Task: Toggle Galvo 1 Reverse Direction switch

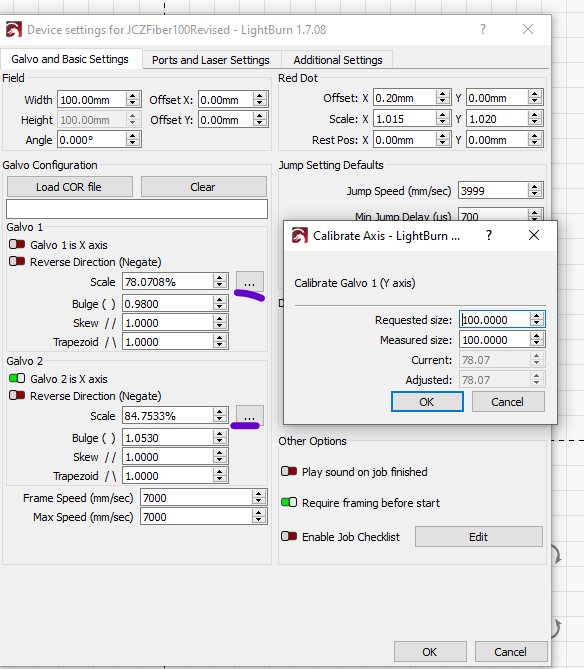Action: 17,261
